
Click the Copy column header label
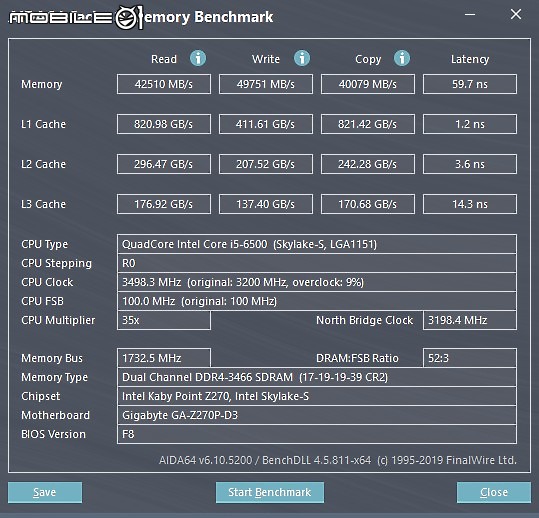[x=368, y=59]
